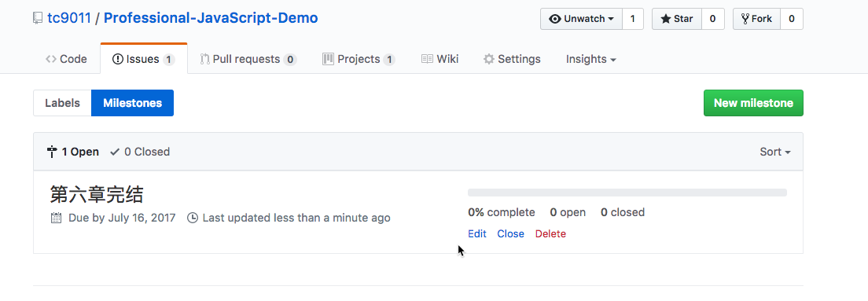The image size is (868, 301).
Task: Click the star icon on Star button
Action: [x=665, y=19]
